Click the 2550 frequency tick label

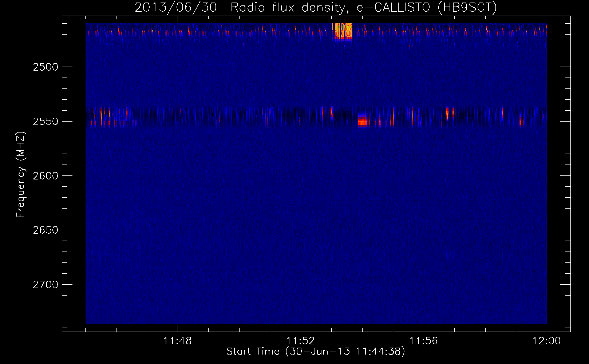(x=46, y=121)
